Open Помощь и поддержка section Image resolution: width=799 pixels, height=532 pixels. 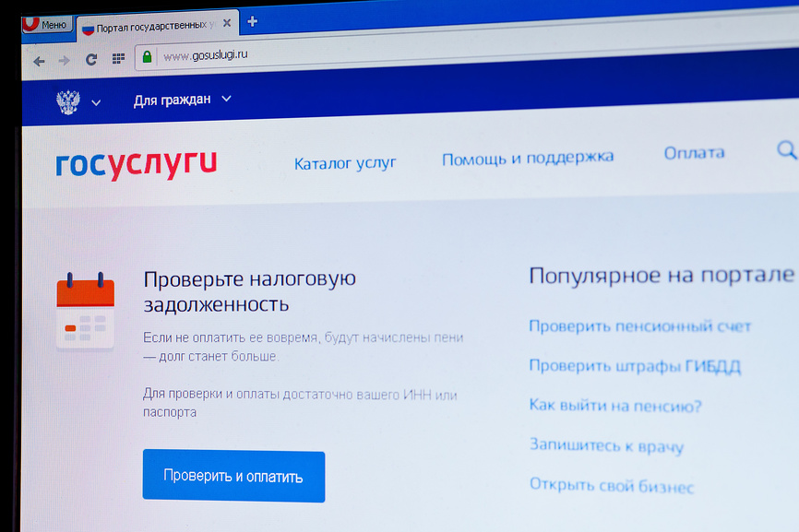click(528, 158)
